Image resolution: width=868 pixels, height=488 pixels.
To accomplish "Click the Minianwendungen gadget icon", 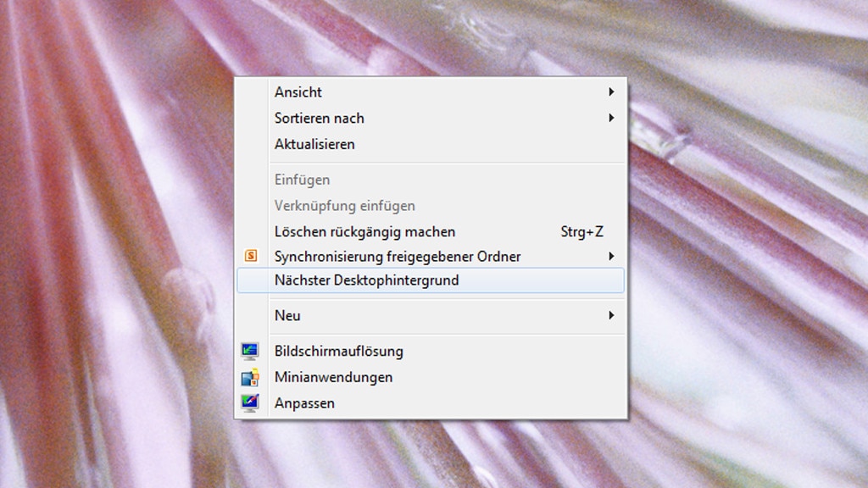I will click(250, 377).
